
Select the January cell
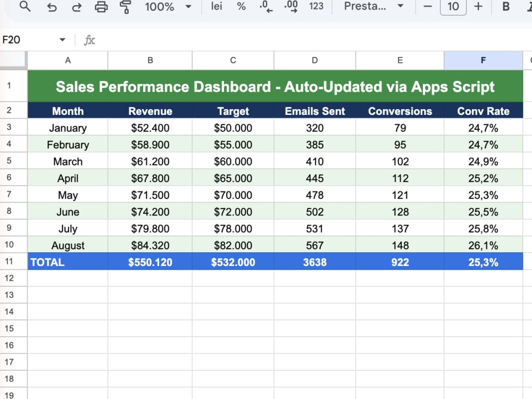click(x=68, y=128)
